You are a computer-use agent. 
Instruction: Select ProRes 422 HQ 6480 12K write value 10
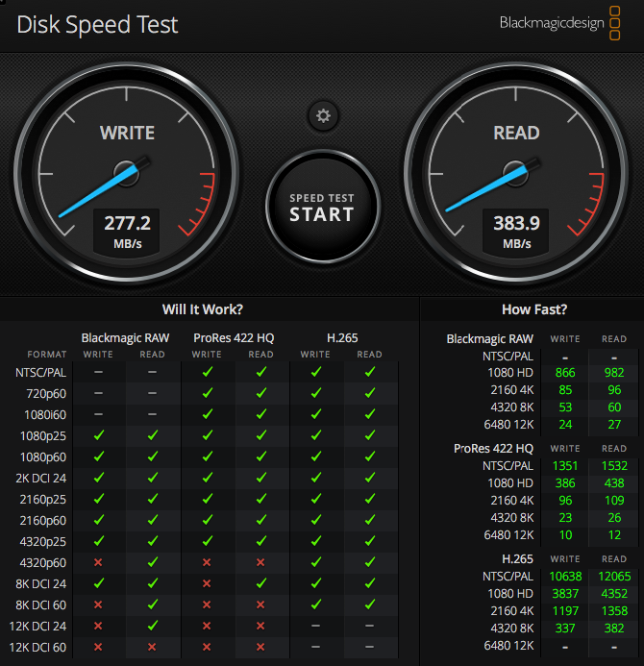tap(565, 534)
